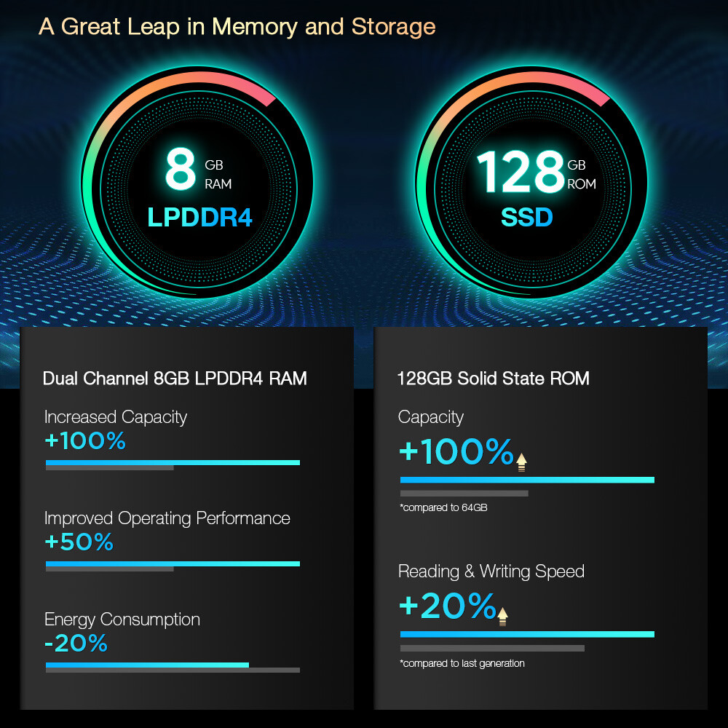Image resolution: width=728 pixels, height=728 pixels.
Task: Click the Energy Consumption bar
Action: pos(173,667)
